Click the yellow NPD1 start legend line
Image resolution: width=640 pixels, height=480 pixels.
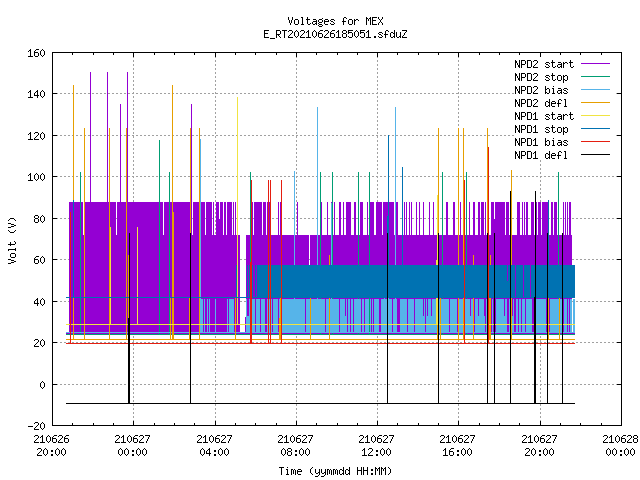[x=595, y=116]
